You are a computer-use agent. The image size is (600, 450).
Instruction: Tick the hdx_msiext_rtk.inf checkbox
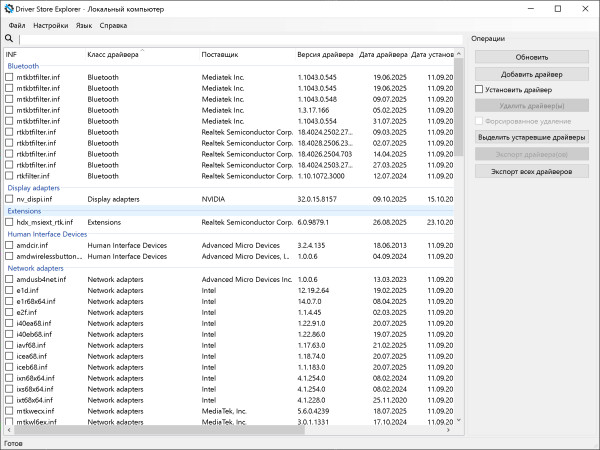(x=10, y=222)
